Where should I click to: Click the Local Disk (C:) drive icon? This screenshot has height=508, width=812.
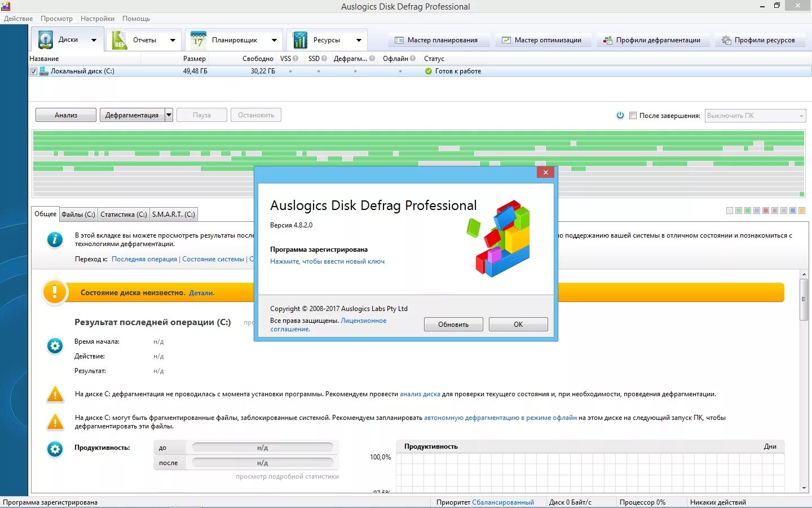pyautogui.click(x=44, y=71)
